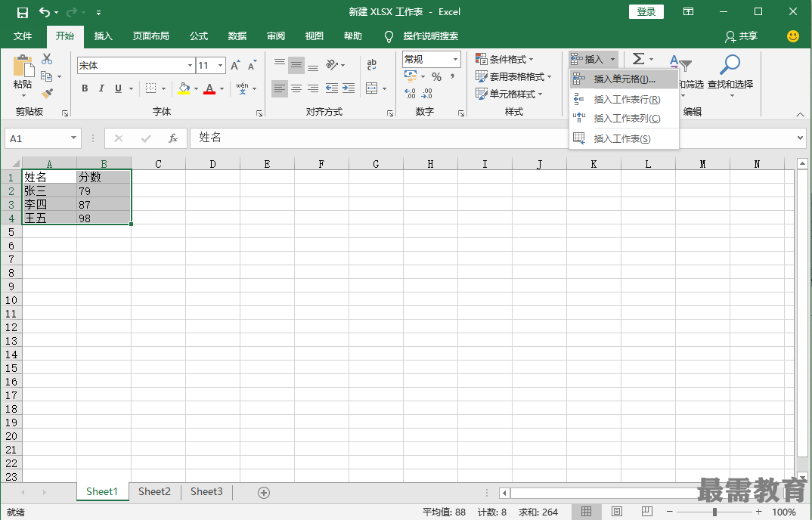This screenshot has width=812, height=520.
Task: Apply the comma style
Action: click(x=453, y=76)
